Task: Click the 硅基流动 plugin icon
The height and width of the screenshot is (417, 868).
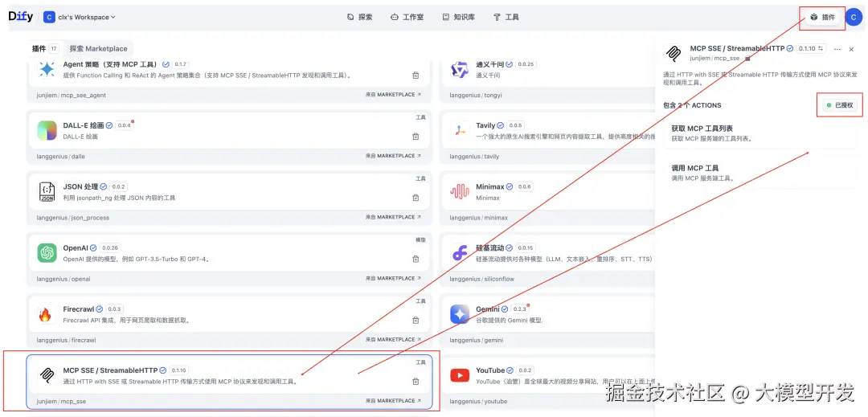Action: pyautogui.click(x=460, y=253)
